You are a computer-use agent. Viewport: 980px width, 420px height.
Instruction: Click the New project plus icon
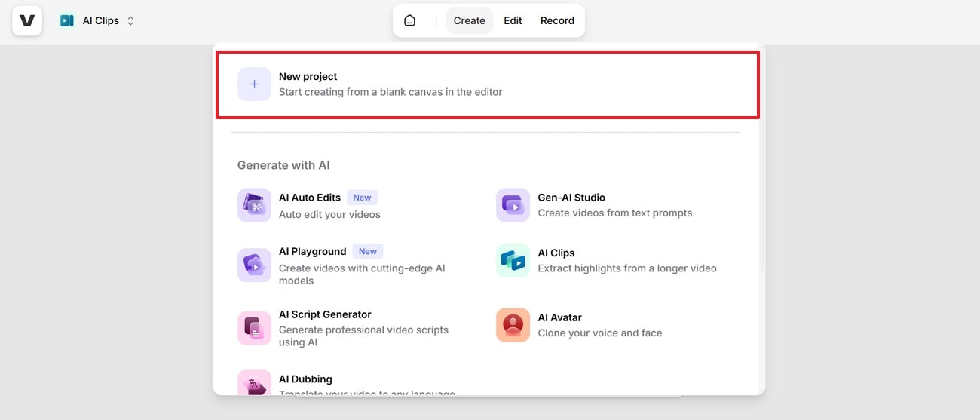coord(254,84)
